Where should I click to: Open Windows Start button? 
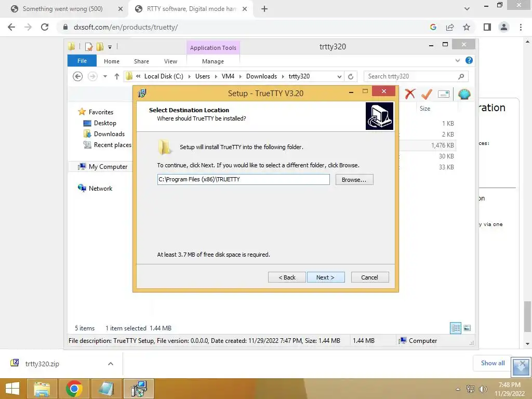tap(12, 389)
